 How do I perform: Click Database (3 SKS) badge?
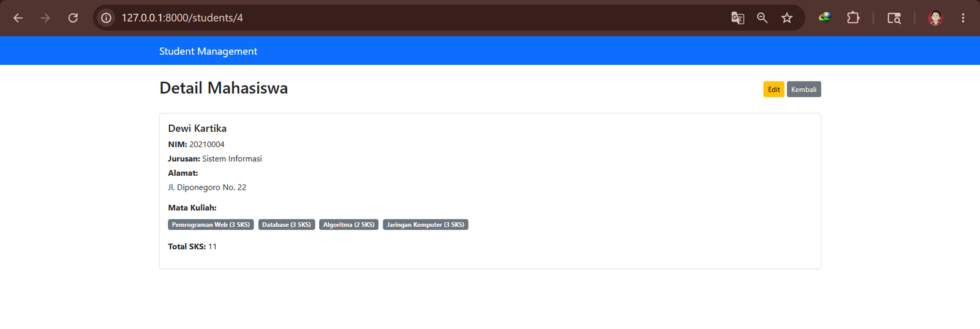tap(287, 225)
